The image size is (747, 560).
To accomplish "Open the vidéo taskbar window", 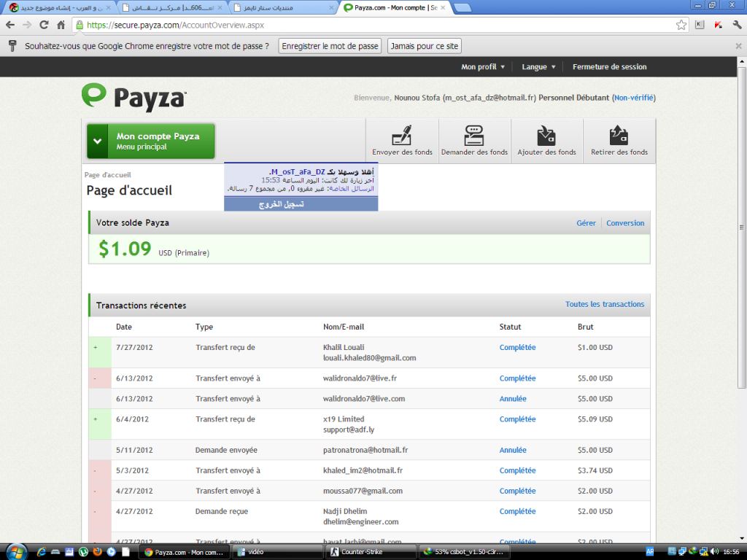I will 278,552.
